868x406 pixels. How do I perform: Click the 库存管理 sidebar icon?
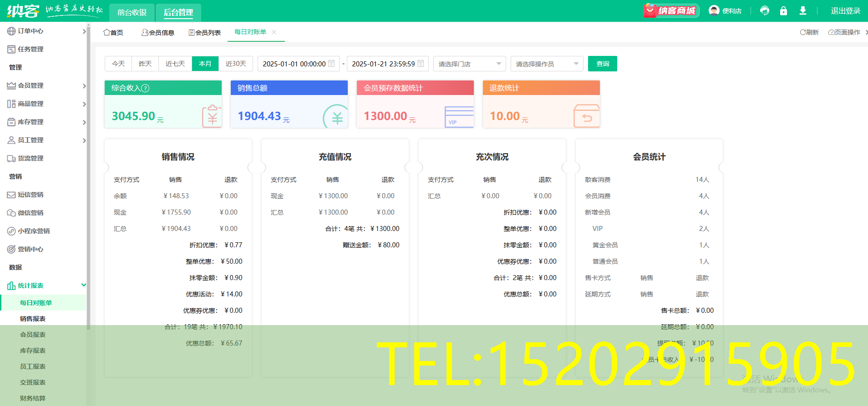pos(11,122)
